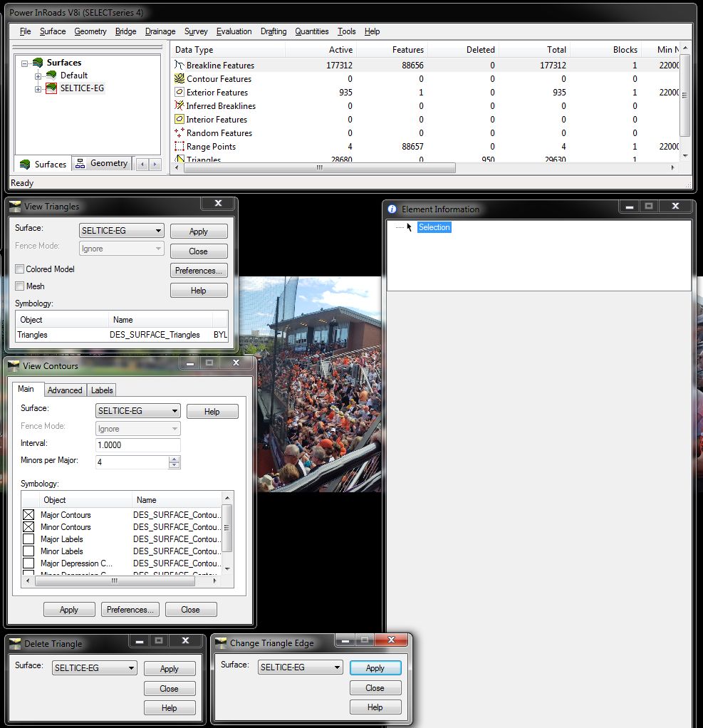Expand the Default surface tree node
703x728 pixels.
(x=37, y=75)
